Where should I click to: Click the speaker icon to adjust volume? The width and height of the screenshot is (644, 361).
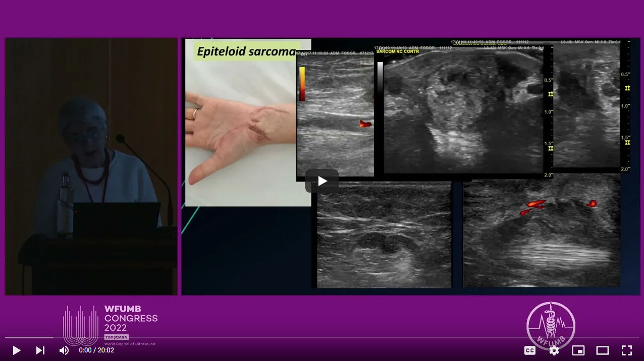coord(64,350)
